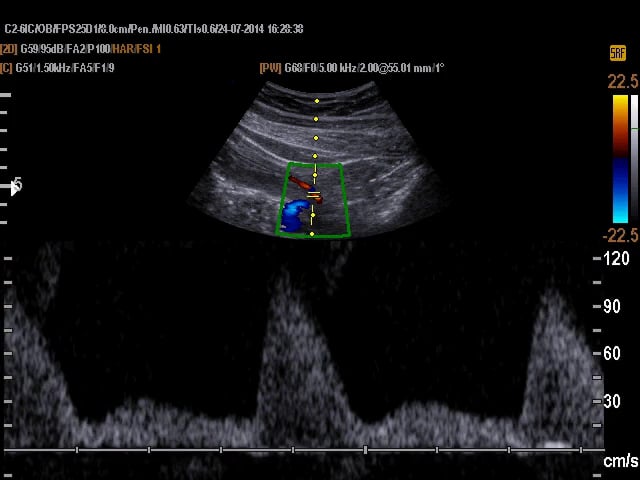Click the G59/95dB/FA2/P100 parameters text
640x480 pixels.
pos(66,49)
